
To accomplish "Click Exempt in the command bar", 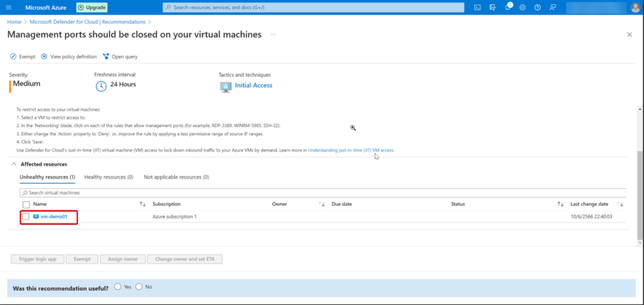I will [x=23, y=57].
